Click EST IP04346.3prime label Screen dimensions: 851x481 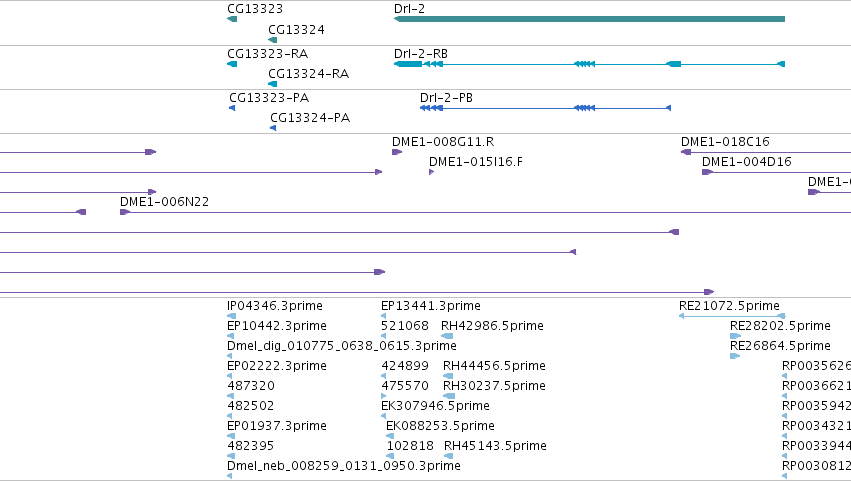coord(275,306)
